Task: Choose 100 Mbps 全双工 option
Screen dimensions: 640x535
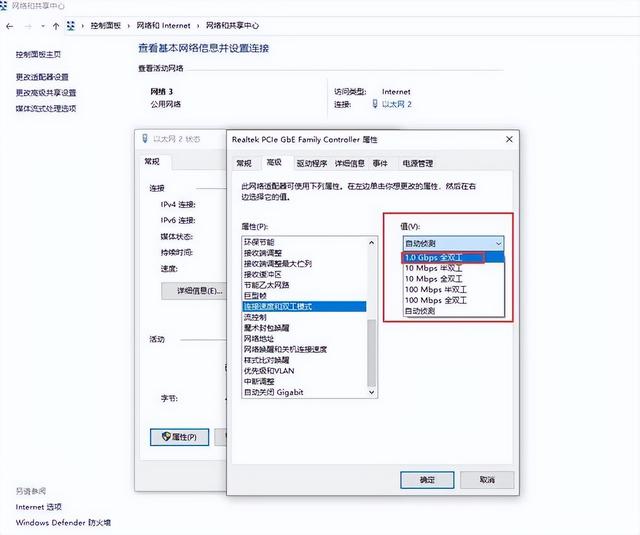Action: 454,300
